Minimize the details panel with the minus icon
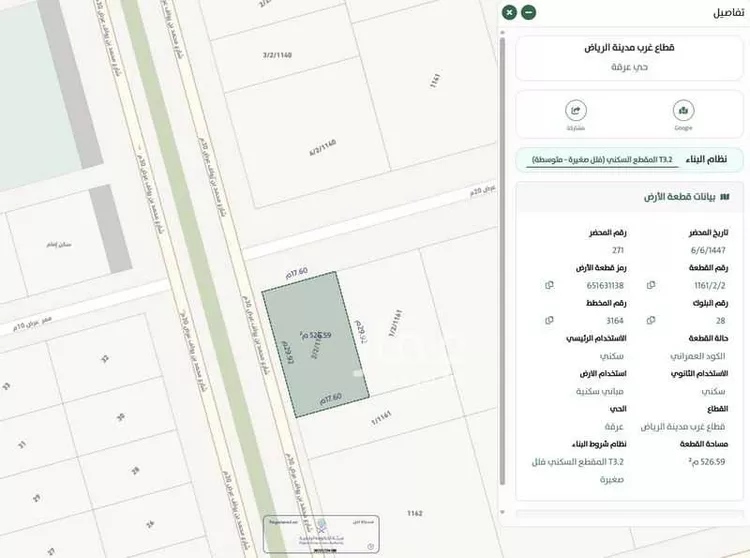This screenshot has width=750, height=558. 528,12
